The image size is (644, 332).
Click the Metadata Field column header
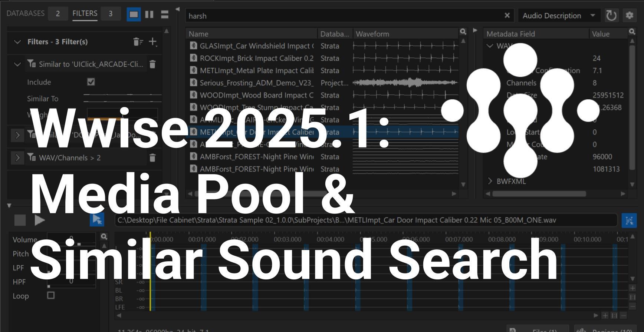click(x=536, y=34)
